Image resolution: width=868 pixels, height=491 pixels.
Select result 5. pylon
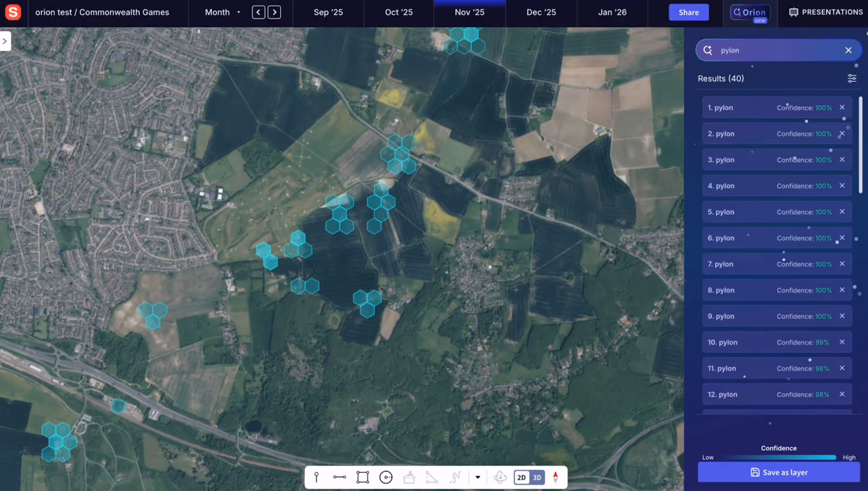(x=777, y=212)
